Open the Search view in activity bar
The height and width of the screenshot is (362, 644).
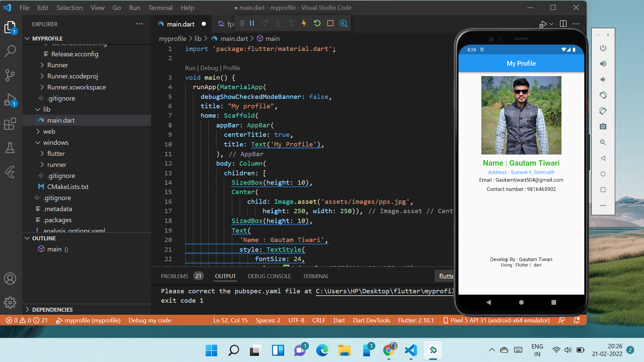click(x=10, y=51)
